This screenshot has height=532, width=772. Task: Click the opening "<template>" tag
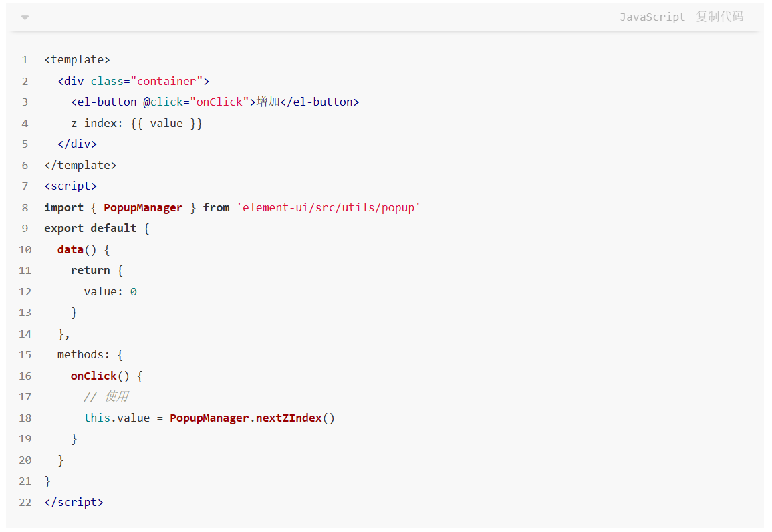coord(77,60)
